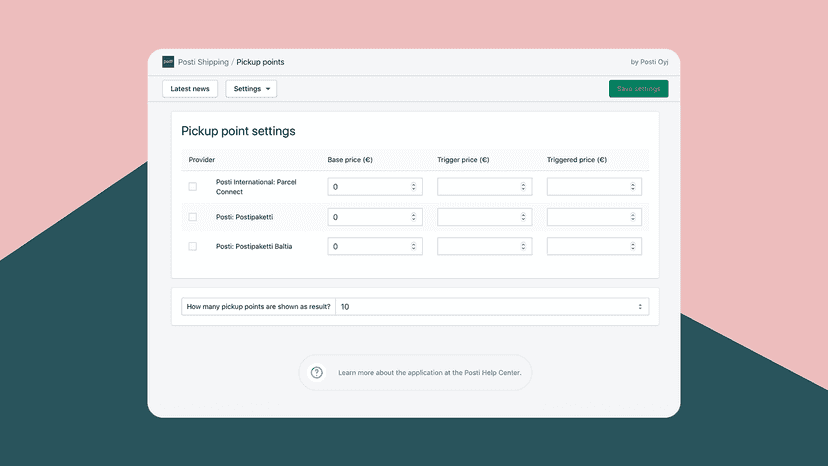Click Trigger price stepper arrows for Parcel Connect
The image size is (828, 466).
point(523,187)
